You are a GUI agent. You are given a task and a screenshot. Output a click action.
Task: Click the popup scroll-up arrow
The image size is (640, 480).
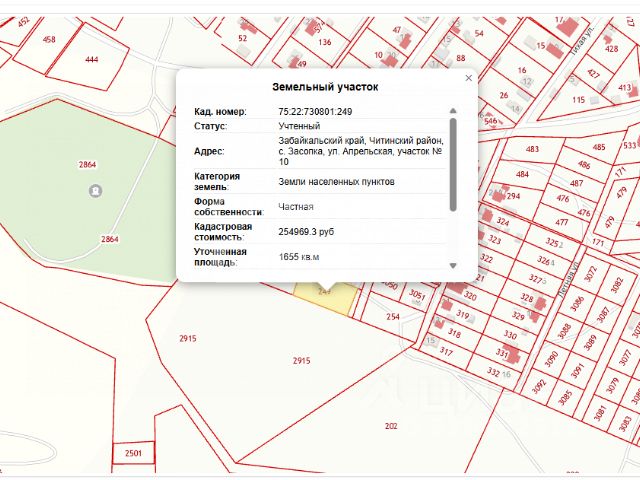(x=453, y=111)
